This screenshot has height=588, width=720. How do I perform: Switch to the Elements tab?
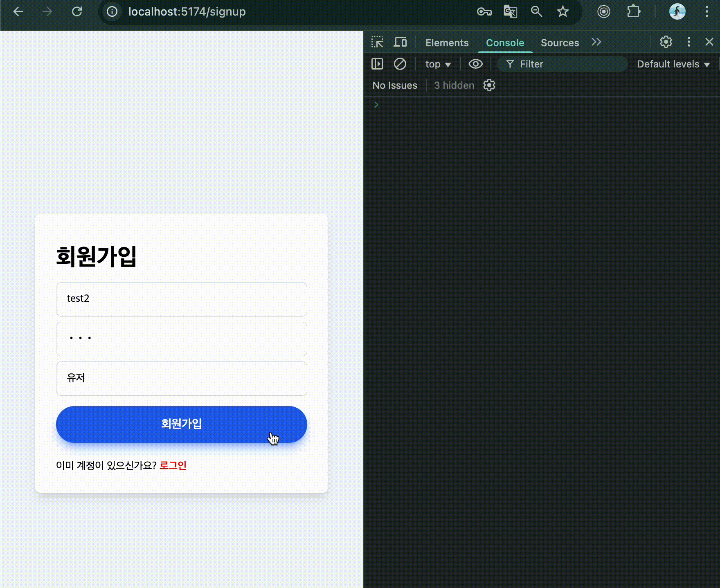(x=447, y=43)
